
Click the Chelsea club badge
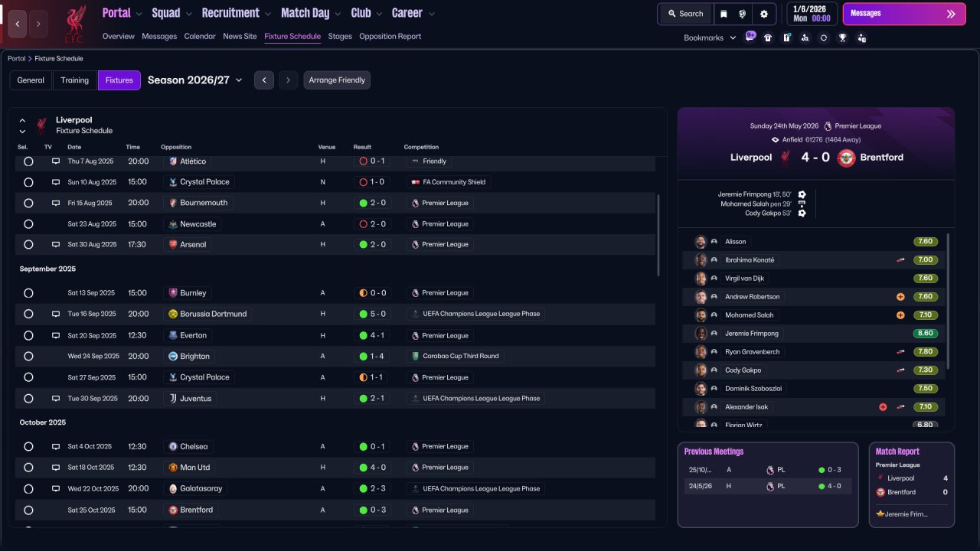173,447
